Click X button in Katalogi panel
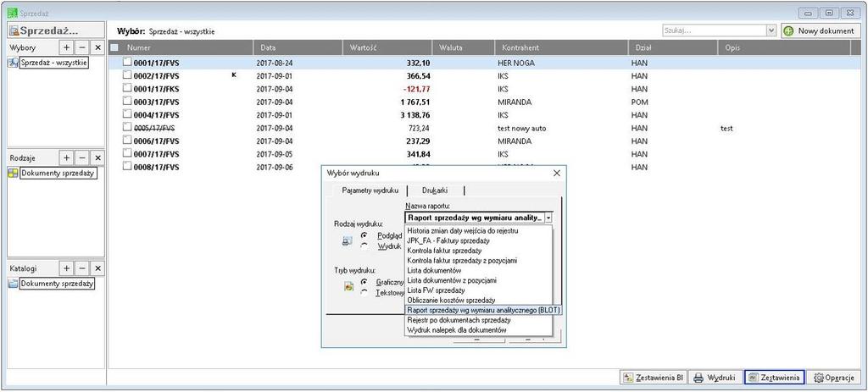This screenshot has width=868, height=392. 97,268
